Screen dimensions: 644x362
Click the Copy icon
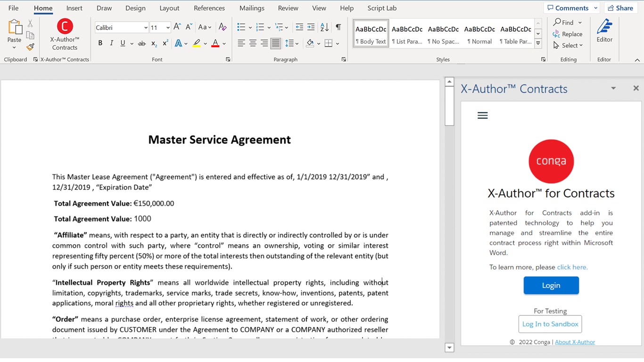pos(30,35)
